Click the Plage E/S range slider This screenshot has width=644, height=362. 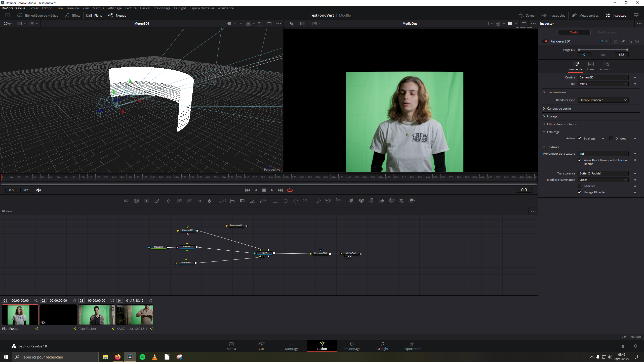pyautogui.click(x=603, y=50)
